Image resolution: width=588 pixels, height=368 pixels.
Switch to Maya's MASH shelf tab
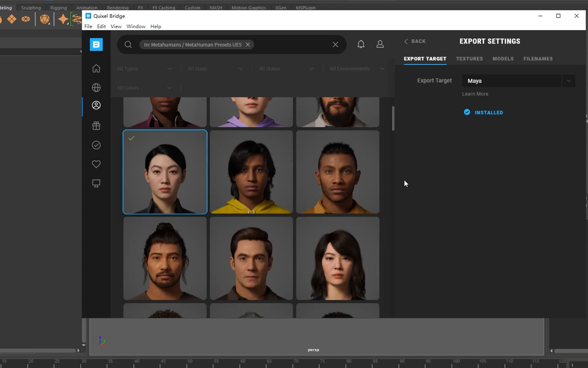point(216,8)
